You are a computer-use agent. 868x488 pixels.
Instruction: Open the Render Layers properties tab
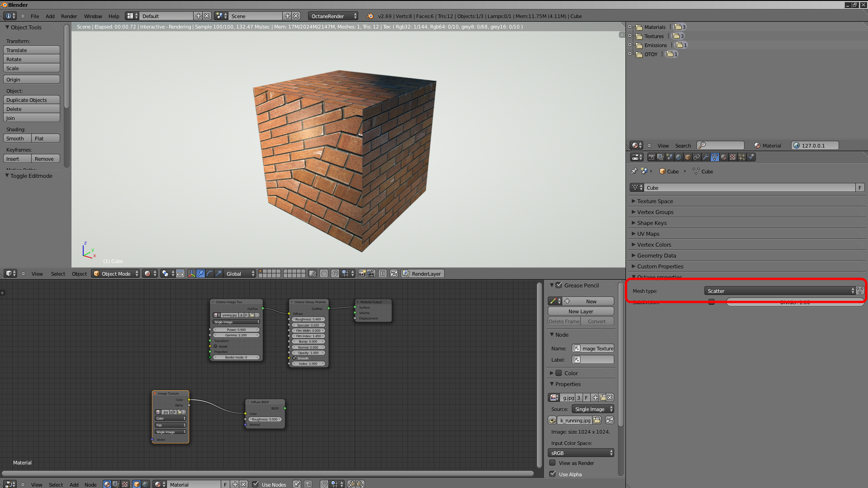[660, 157]
